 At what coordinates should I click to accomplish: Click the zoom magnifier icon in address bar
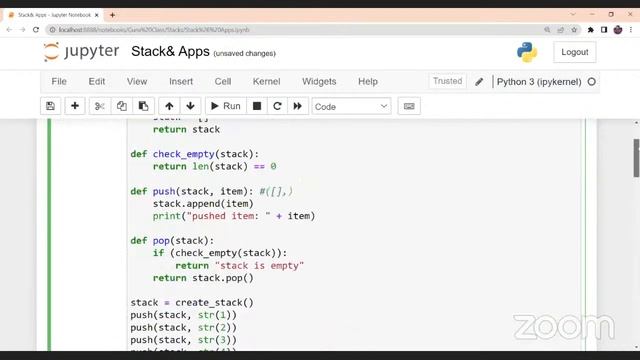point(547,30)
